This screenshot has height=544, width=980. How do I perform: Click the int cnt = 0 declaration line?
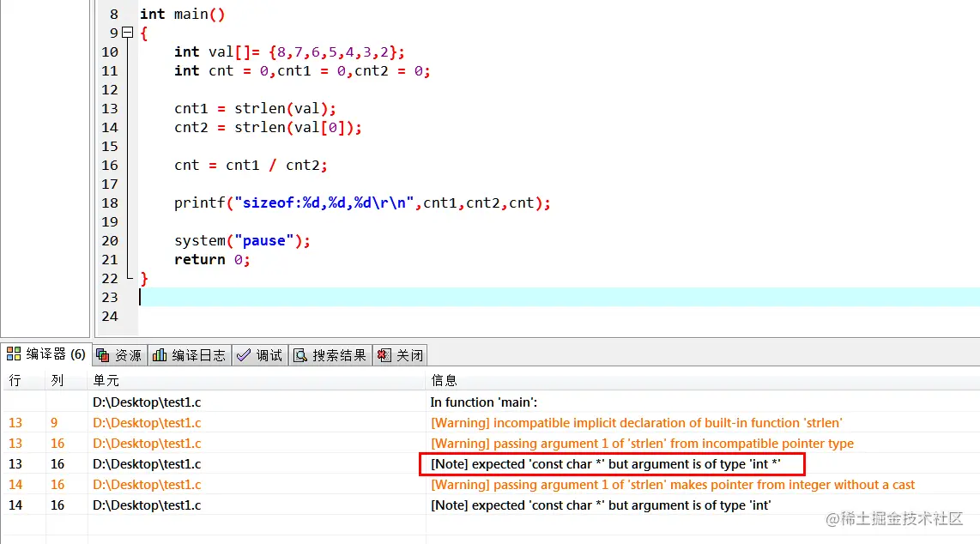coord(302,70)
